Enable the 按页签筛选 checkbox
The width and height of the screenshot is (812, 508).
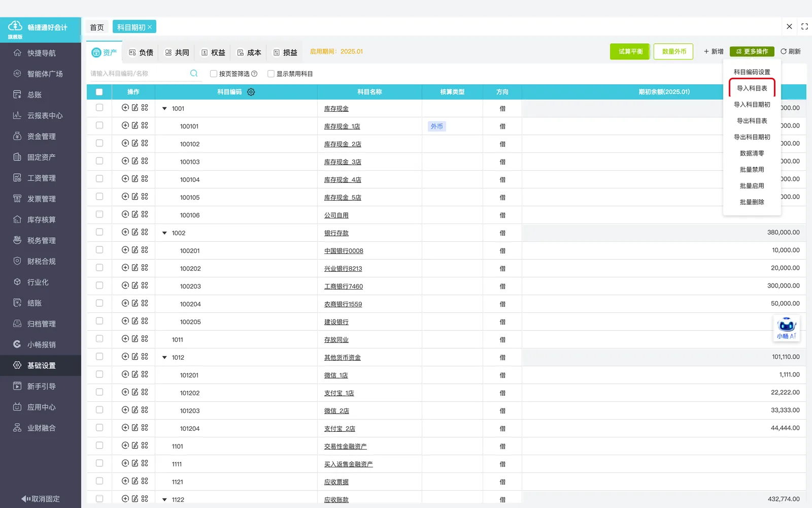(214, 74)
